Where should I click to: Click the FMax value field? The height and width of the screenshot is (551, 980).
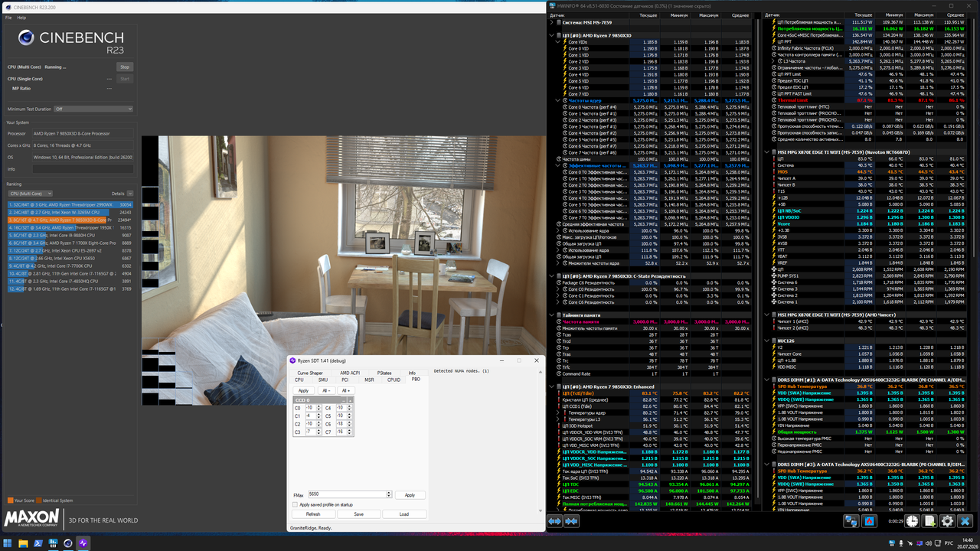347,495
